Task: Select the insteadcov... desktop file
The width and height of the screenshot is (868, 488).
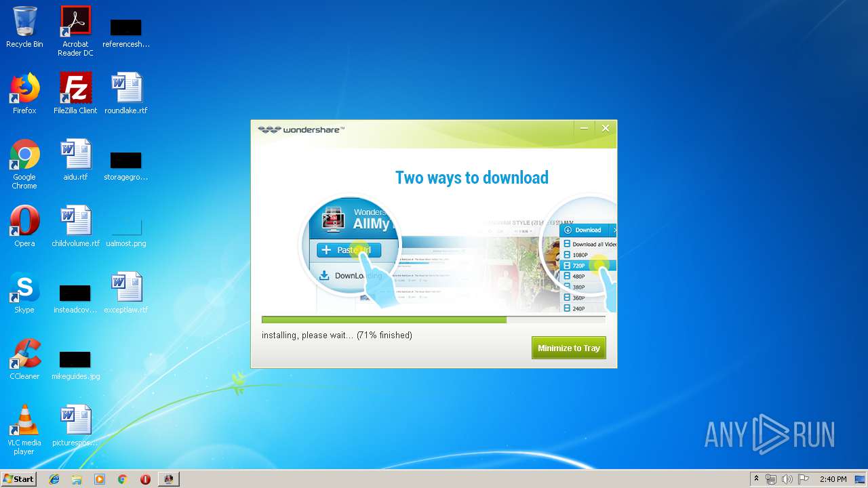Action: tap(75, 298)
